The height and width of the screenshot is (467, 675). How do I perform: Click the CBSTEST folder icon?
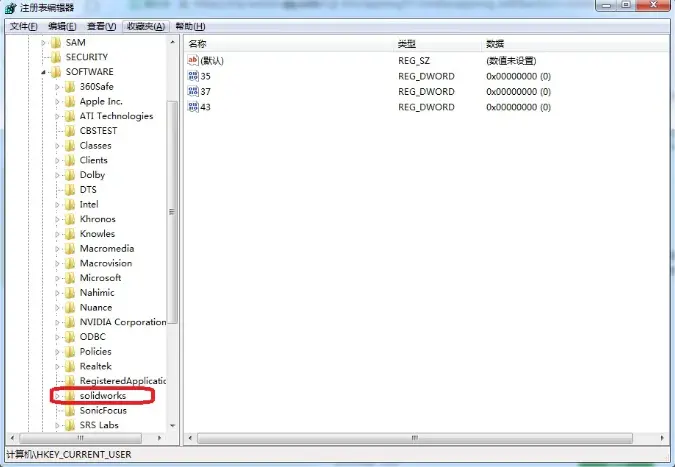pyautogui.click(x=70, y=131)
